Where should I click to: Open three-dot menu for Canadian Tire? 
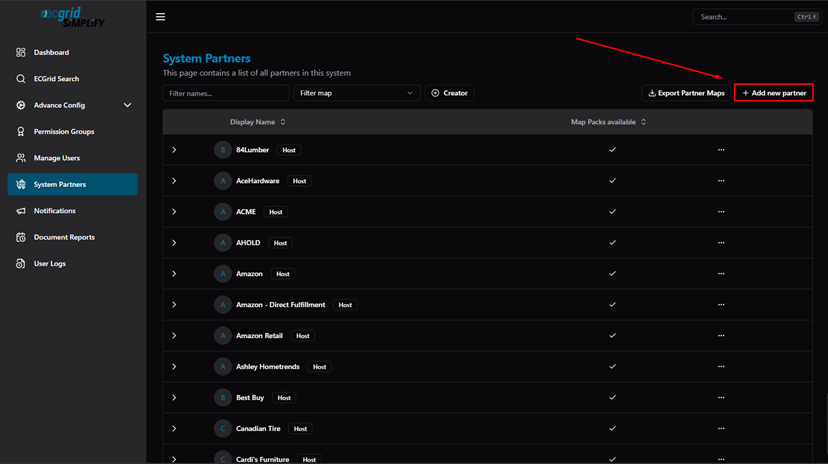coord(721,429)
